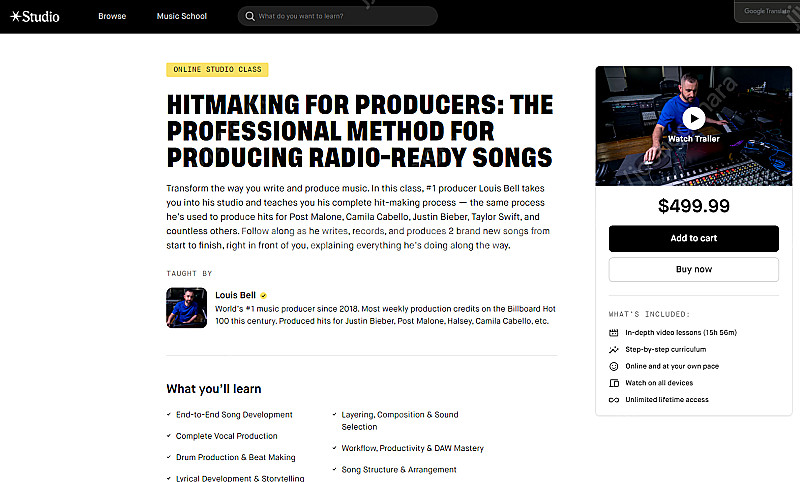800x482 pixels.
Task: Open the Music School menu
Action: coord(182,16)
